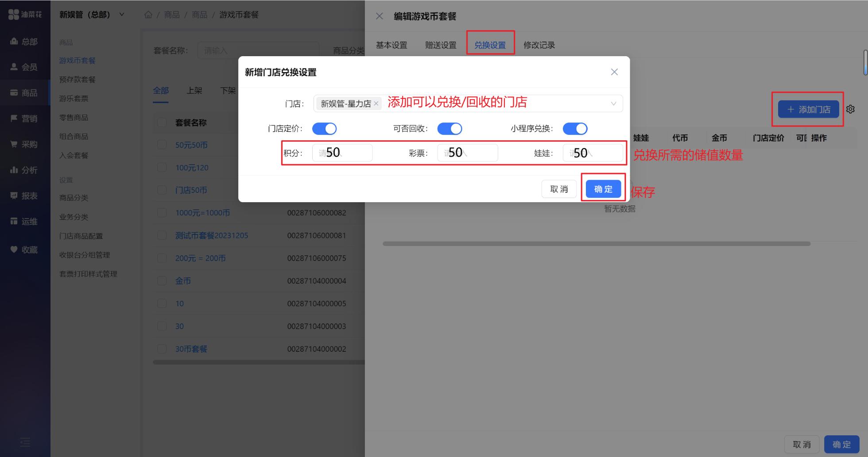The width and height of the screenshot is (868, 457).
Task: Open the 收藏 favorites section
Action: pos(24,250)
